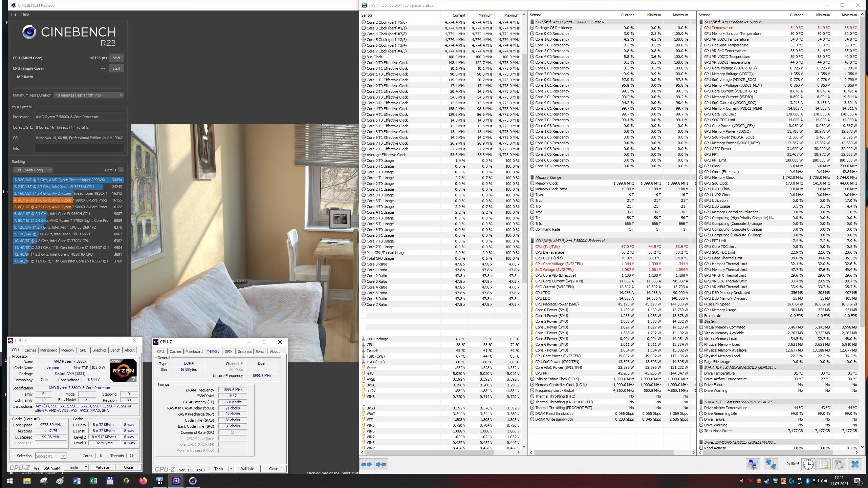868x488 pixels.
Task: Click Info input field in Cinebench
Action: click(80, 148)
